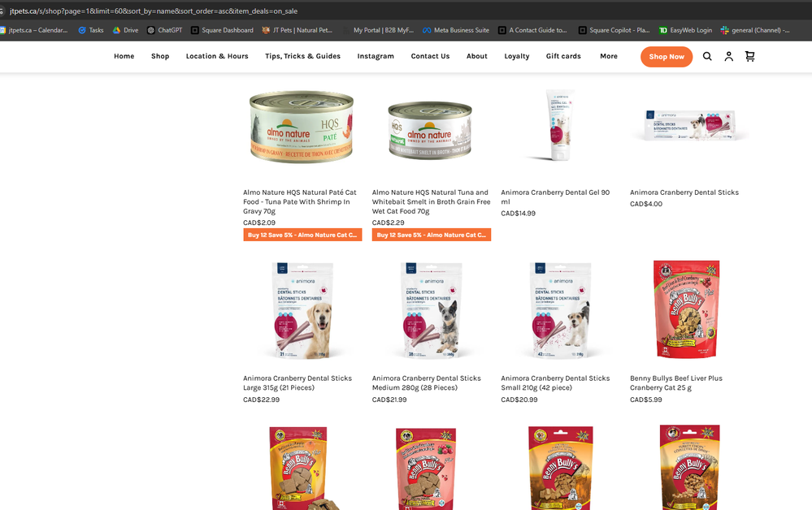Image resolution: width=812 pixels, height=510 pixels.
Task: Open the Drive bookmark
Action: point(125,30)
